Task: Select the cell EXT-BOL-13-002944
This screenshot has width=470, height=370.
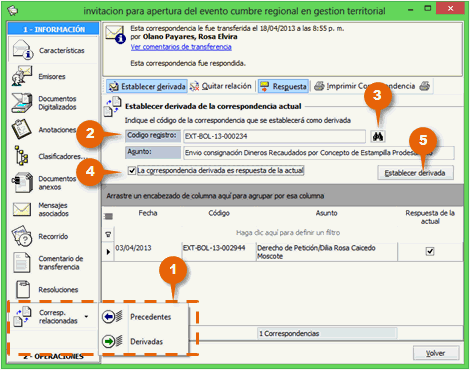Action: [219, 252]
